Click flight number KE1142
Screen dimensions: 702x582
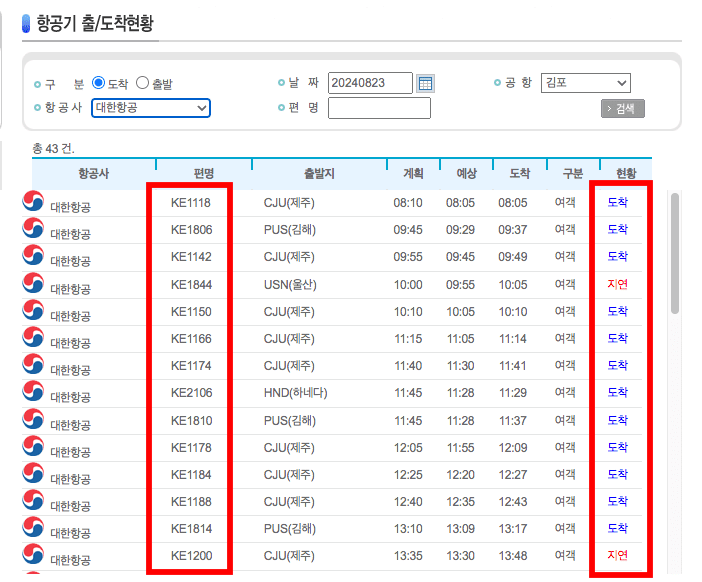click(x=191, y=257)
